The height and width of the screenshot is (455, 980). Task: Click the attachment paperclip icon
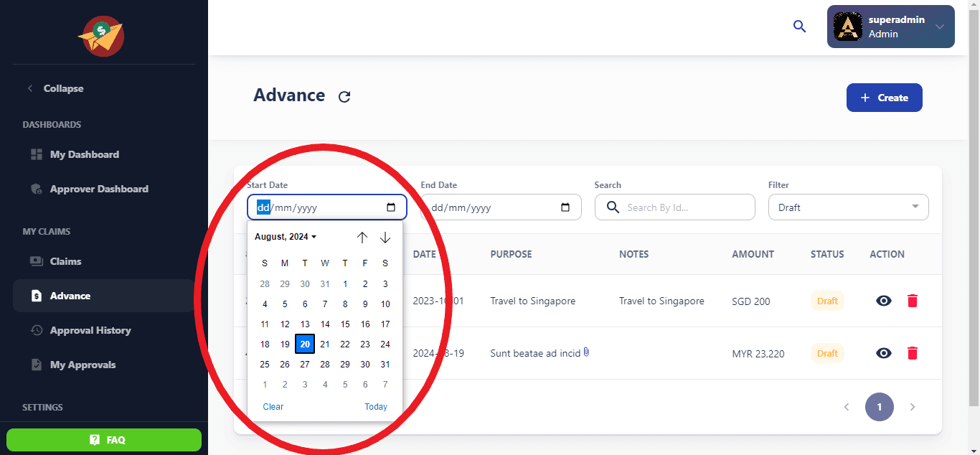coord(586,352)
